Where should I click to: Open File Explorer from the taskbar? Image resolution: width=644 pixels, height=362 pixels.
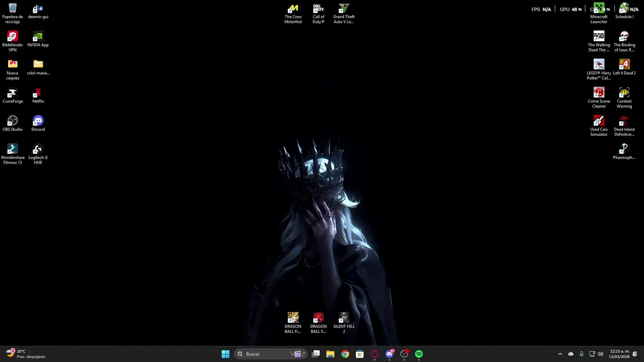331,354
